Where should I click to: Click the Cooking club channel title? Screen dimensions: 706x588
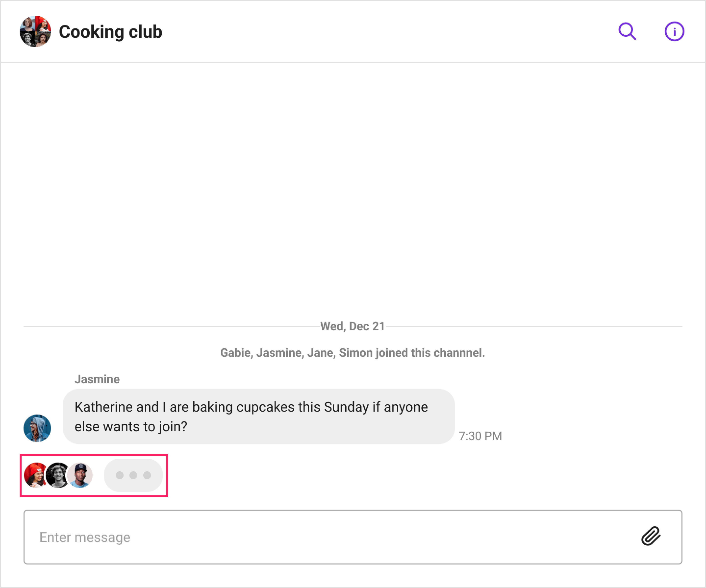point(111,32)
